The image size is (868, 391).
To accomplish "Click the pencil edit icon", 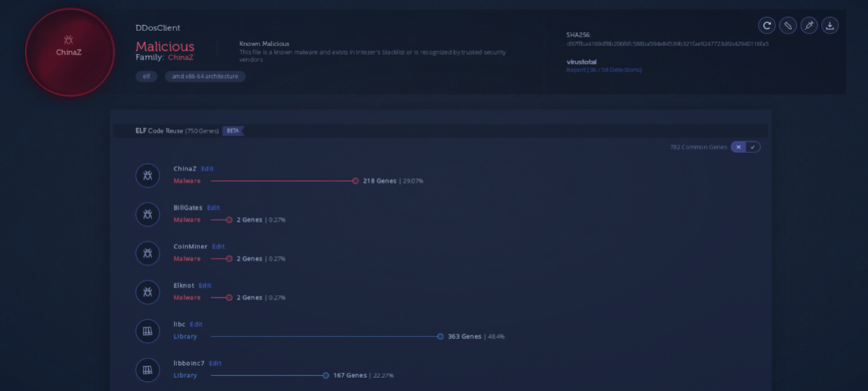I will (788, 26).
